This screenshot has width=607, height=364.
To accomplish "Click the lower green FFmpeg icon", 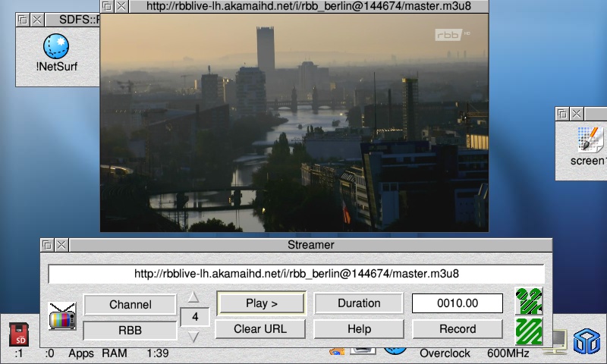I will coord(528,331).
